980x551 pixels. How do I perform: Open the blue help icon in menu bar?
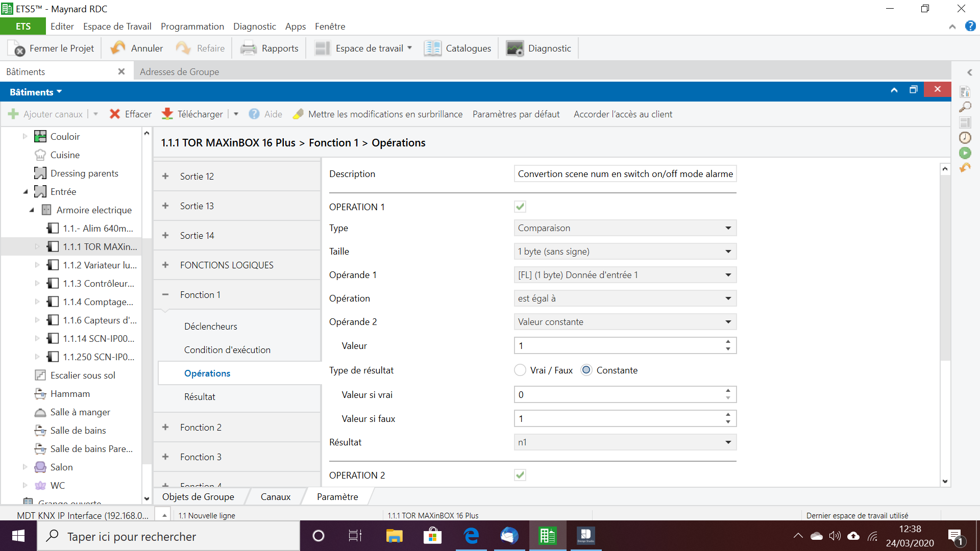970,26
